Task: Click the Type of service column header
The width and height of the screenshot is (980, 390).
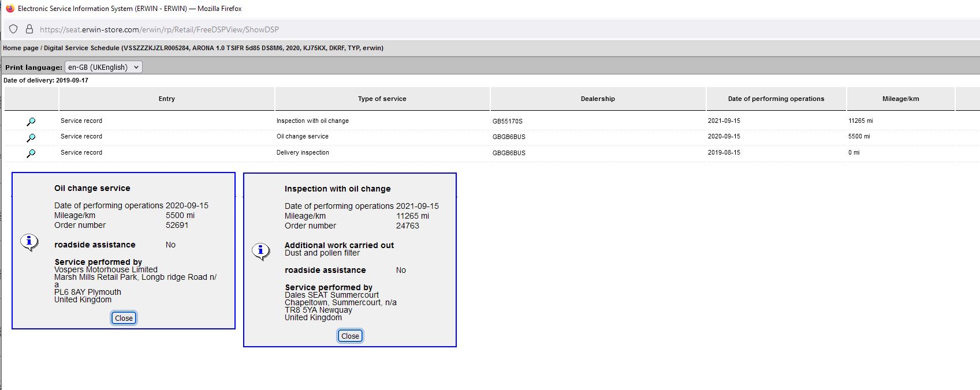Action: 382,99
